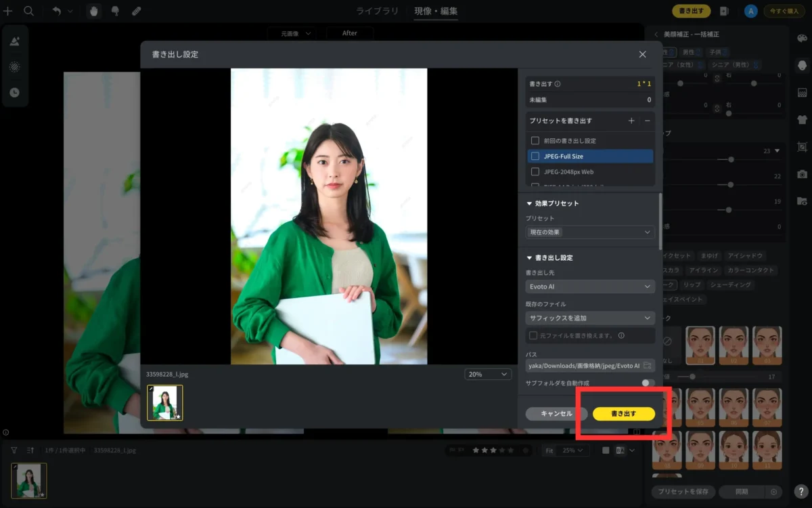Select the アイシャドウ makeup tab
Screen dimensions: 812x508
745,256
